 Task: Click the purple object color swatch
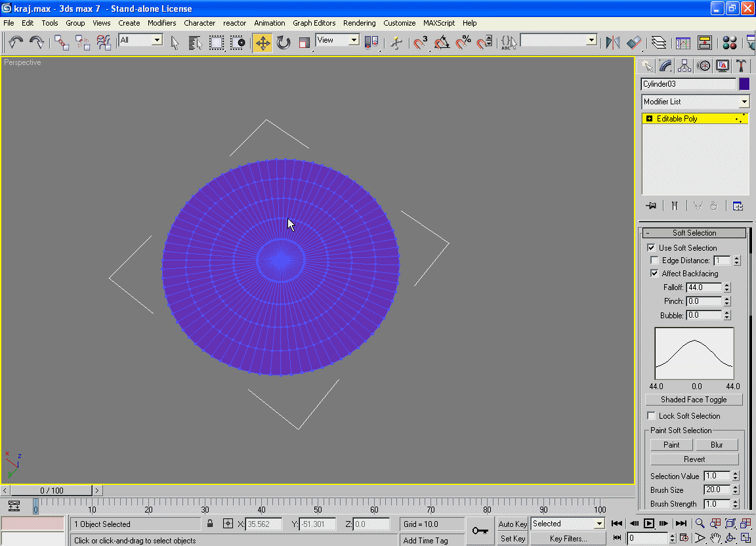point(744,84)
